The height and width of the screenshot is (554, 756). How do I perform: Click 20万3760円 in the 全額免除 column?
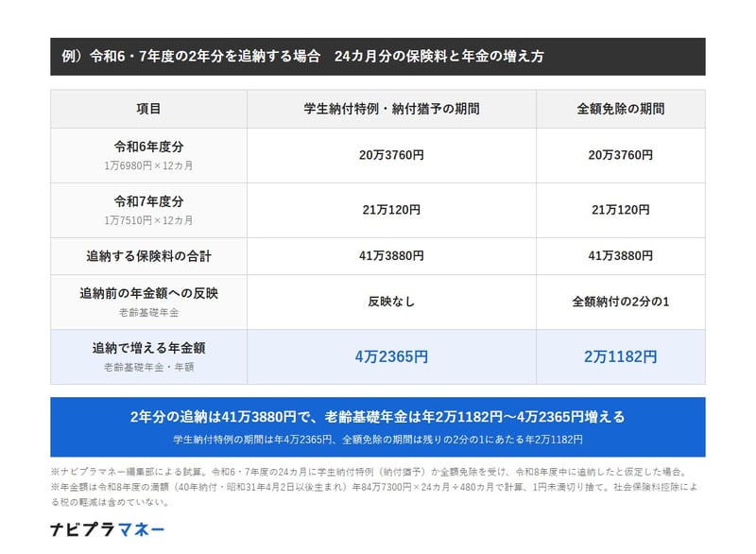pyautogui.click(x=621, y=155)
